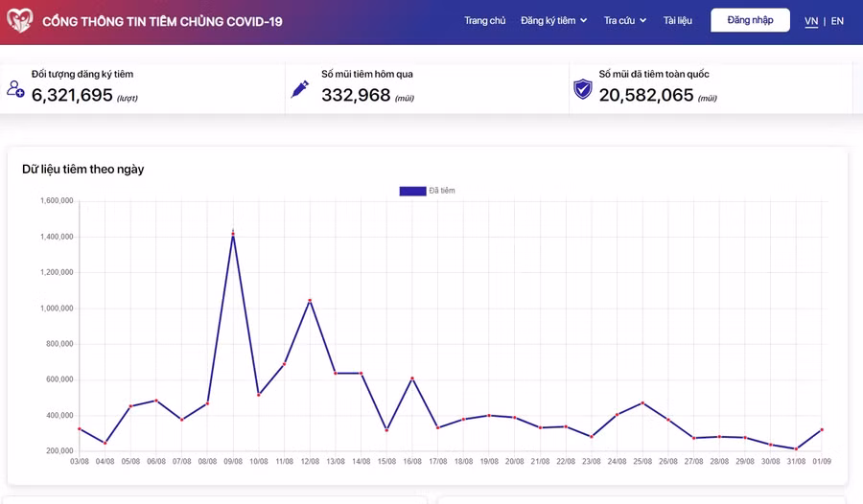Click the heart shield portal logo

point(19,21)
